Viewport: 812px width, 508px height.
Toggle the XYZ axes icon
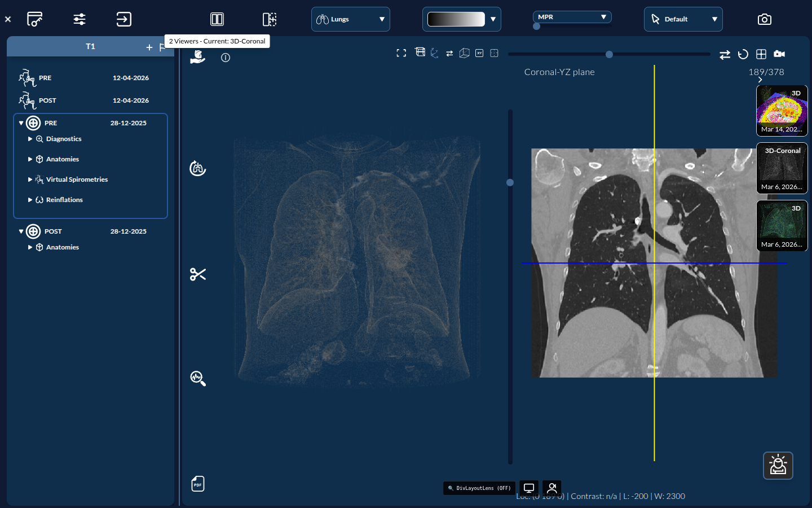coord(434,53)
